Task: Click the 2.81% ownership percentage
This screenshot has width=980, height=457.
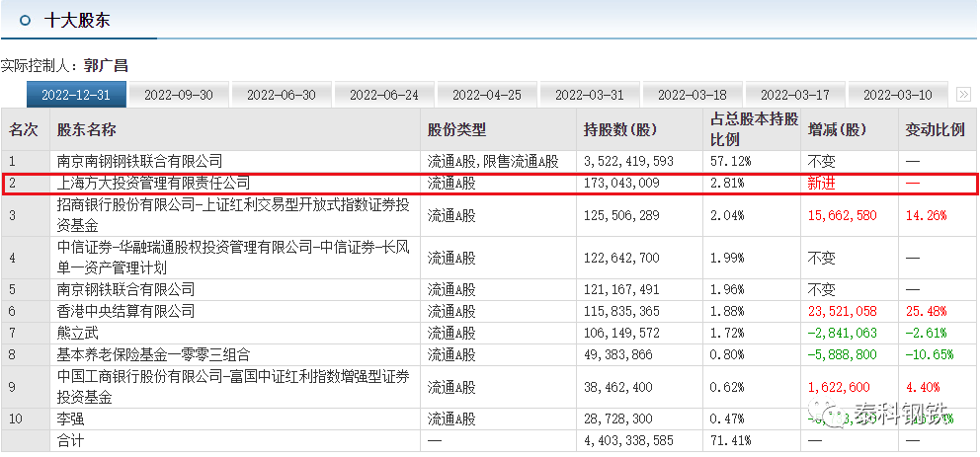Action: 727,183
